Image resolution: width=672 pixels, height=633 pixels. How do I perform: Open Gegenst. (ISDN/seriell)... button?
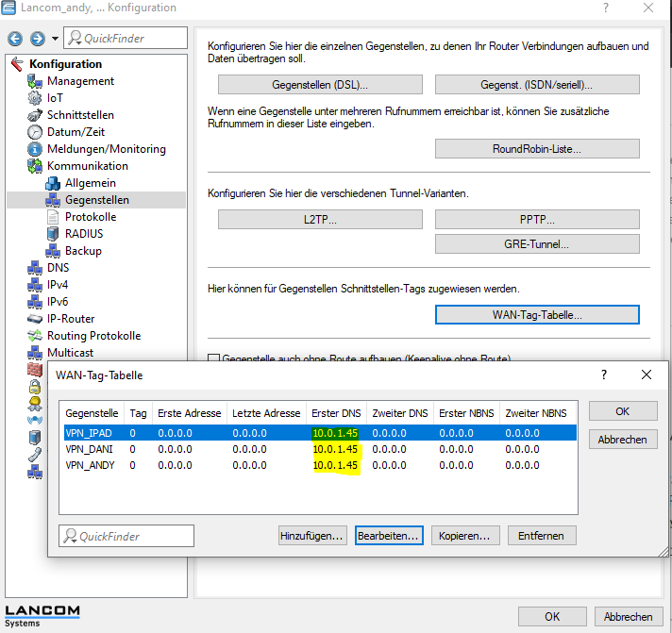(537, 85)
